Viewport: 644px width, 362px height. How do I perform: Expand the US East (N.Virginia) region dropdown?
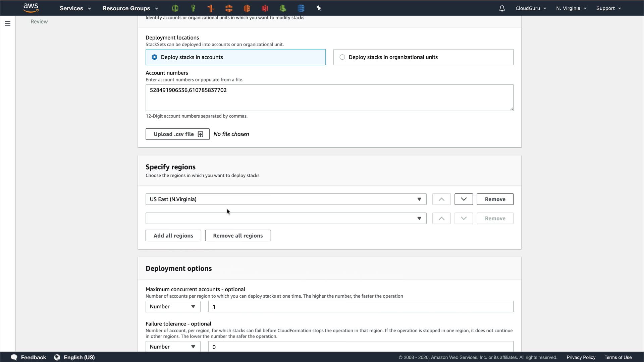[x=286, y=199]
